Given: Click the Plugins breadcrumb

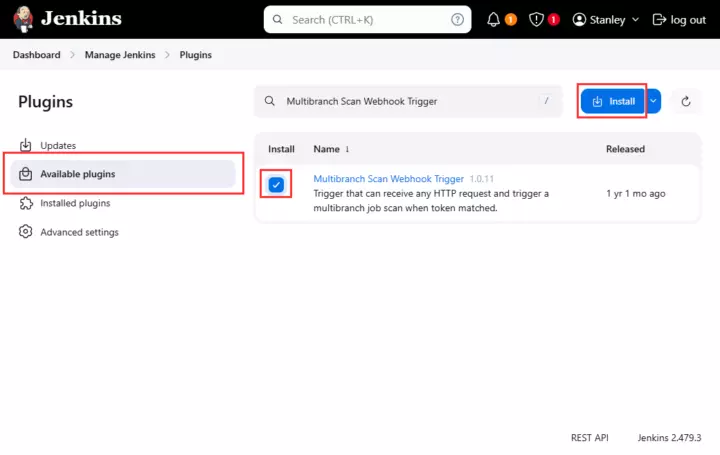Looking at the screenshot, I should tap(196, 55).
